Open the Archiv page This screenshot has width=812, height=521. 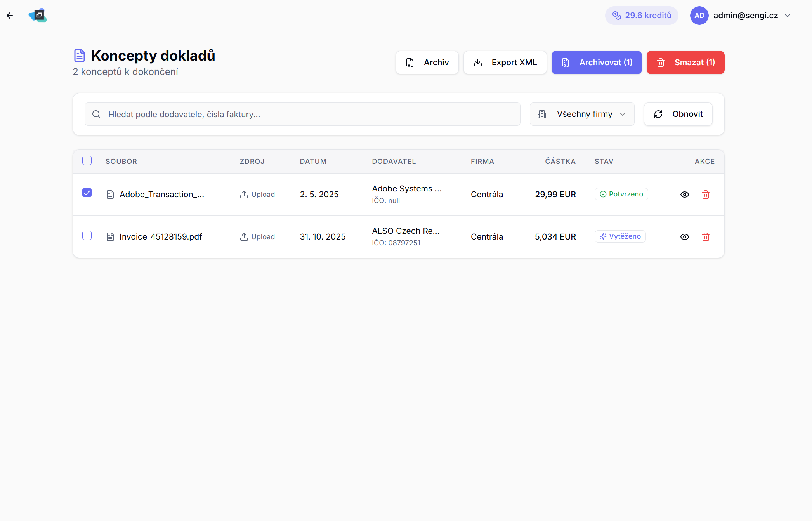(x=427, y=63)
